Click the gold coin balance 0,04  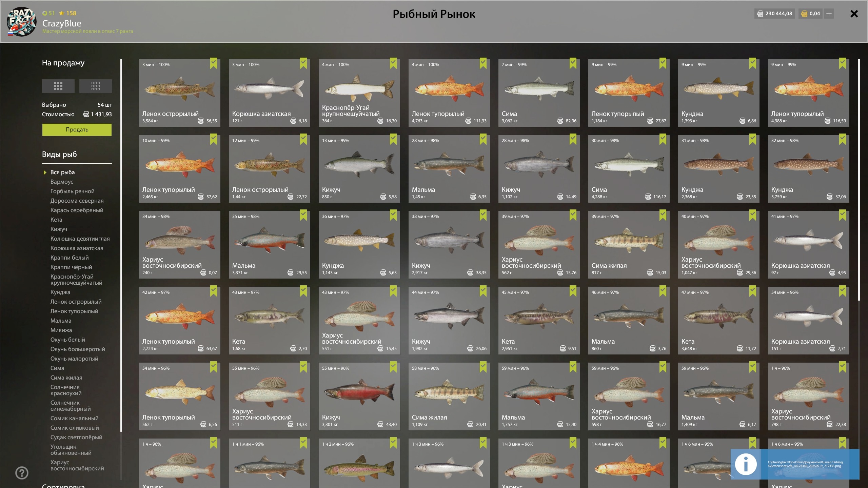(811, 14)
